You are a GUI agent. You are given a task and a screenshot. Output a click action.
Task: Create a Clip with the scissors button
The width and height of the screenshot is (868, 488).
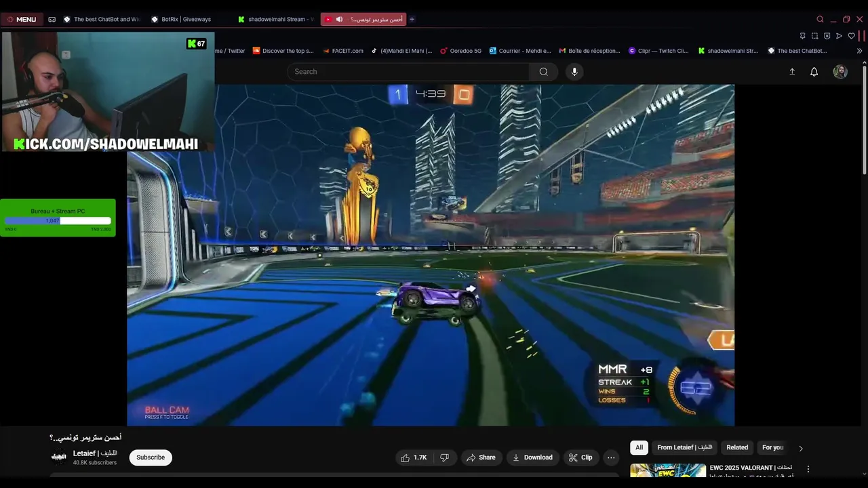point(581,457)
